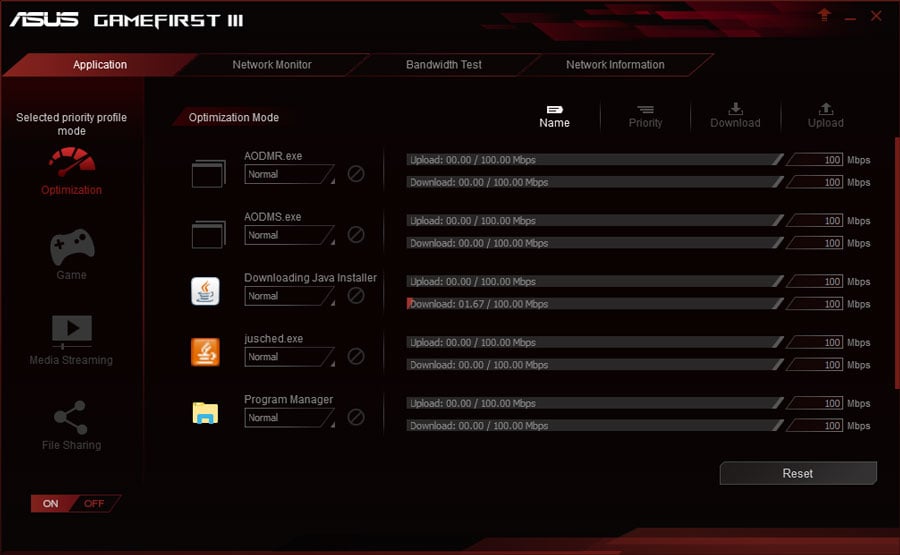The height and width of the screenshot is (555, 900).
Task: Sort list by Priority column
Action: coord(645,117)
